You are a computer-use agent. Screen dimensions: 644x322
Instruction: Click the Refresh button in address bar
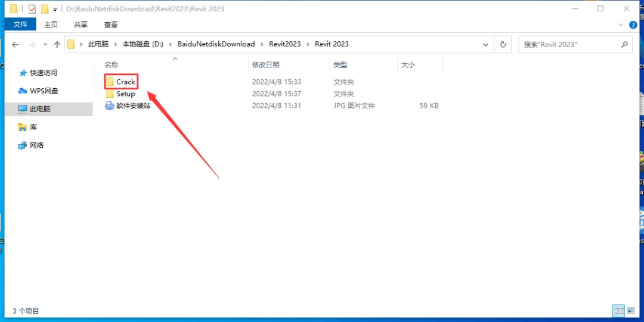(x=503, y=44)
